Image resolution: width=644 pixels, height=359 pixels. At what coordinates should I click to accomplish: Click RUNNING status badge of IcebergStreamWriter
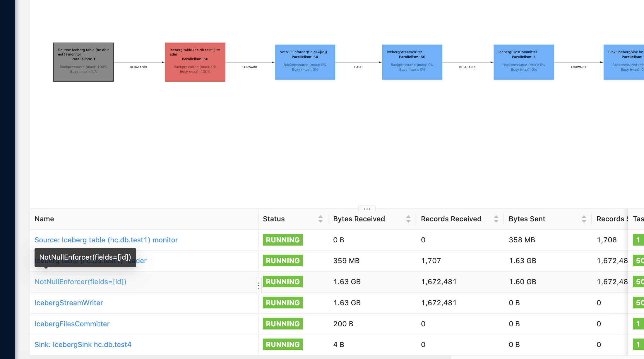(282, 303)
